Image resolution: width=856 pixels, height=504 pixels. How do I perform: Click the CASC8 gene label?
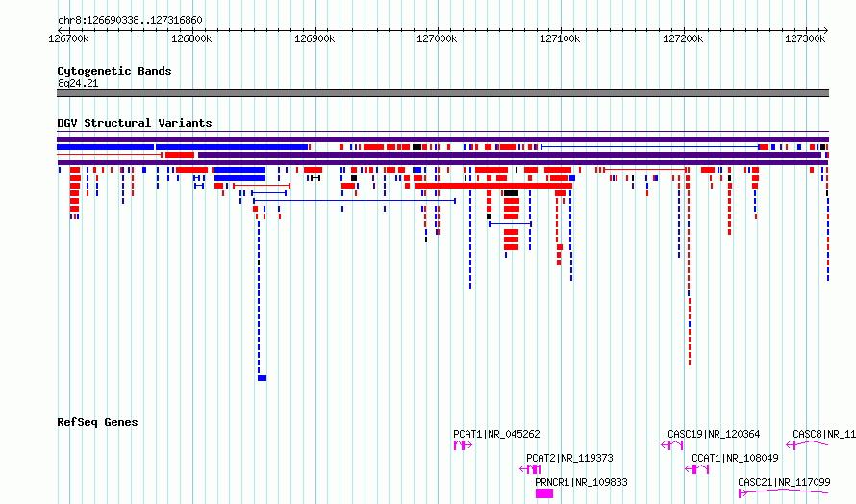coord(824,434)
